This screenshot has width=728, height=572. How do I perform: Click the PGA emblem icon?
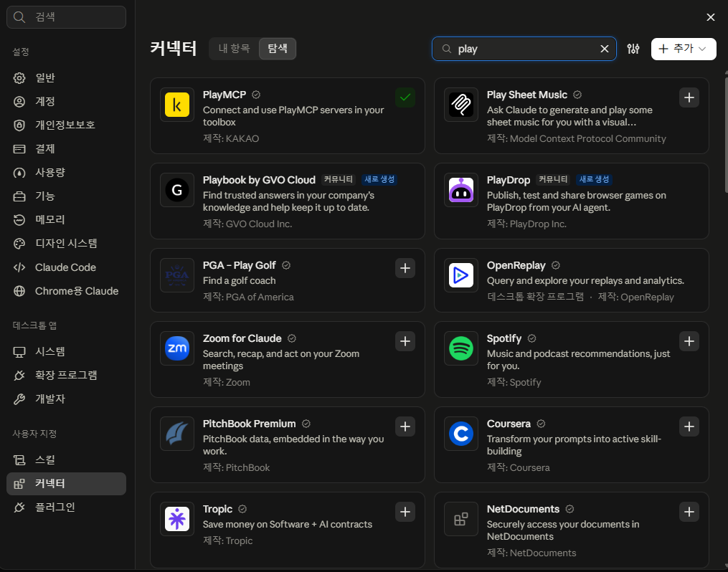pyautogui.click(x=177, y=275)
